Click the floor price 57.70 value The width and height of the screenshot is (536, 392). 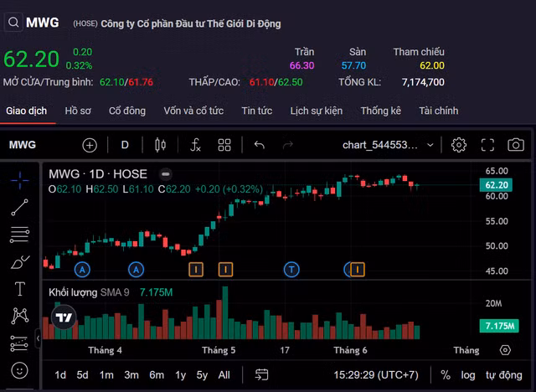(353, 65)
